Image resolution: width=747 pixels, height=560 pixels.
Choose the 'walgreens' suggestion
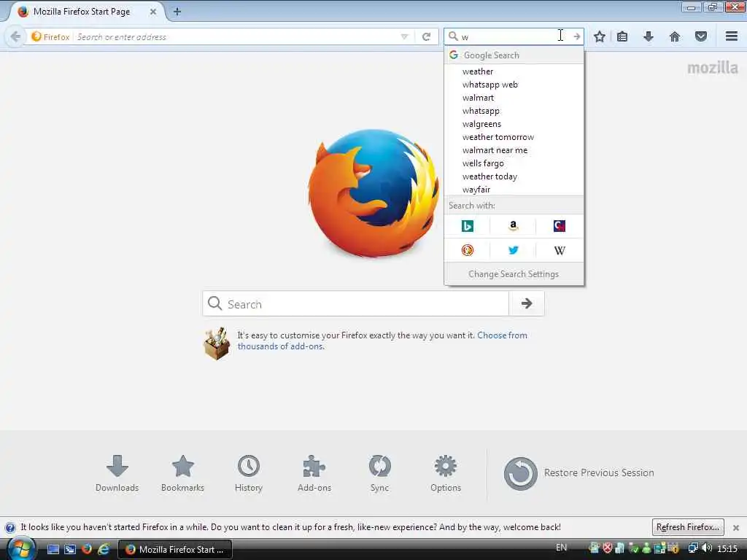514,124
